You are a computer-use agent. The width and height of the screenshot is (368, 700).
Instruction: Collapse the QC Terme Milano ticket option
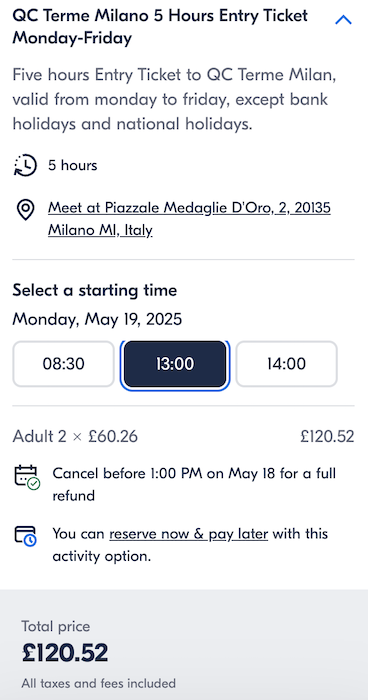click(343, 20)
